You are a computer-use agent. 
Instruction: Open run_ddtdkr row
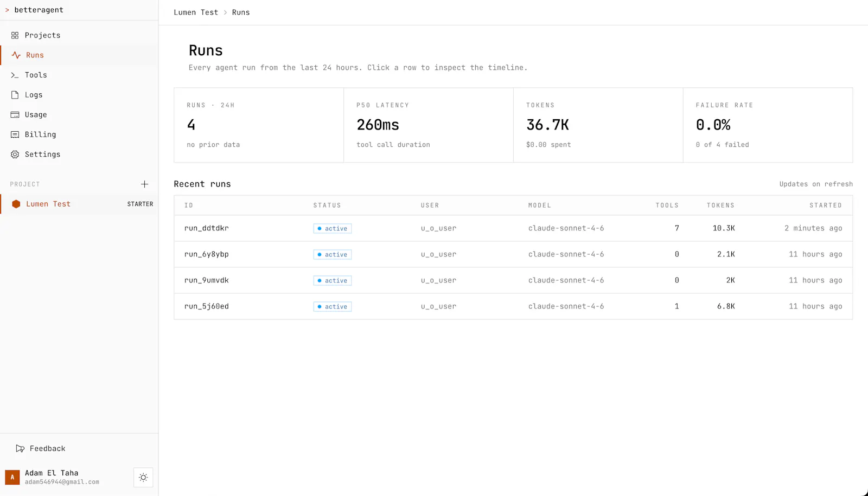[x=513, y=228]
